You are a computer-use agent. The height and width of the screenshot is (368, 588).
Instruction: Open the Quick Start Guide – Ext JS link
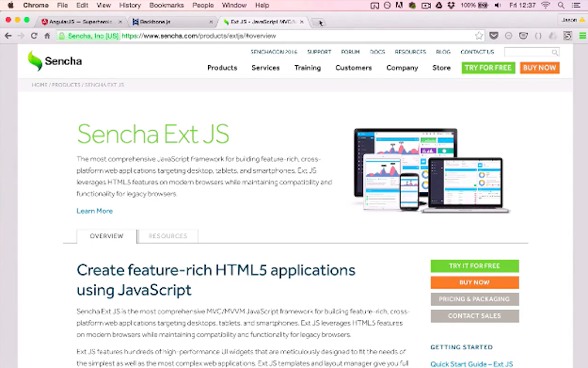point(471,364)
